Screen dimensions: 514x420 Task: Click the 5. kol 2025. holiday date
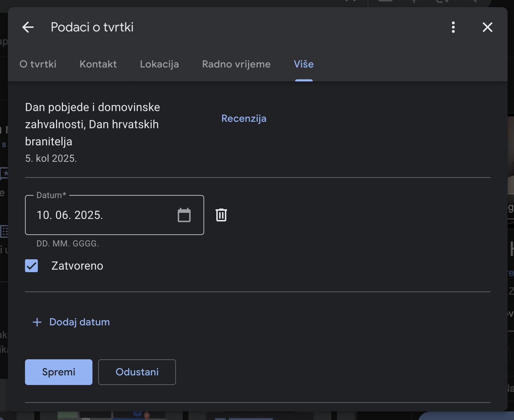[51, 159]
